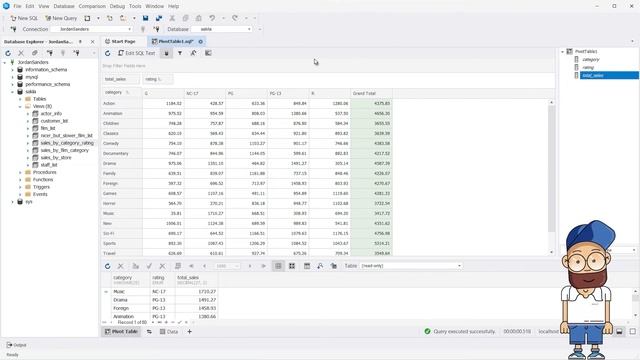Click the delete X icon in Database Explorer toolbar
This screenshot has width=640, height=360.
pyautogui.click(x=21, y=53)
